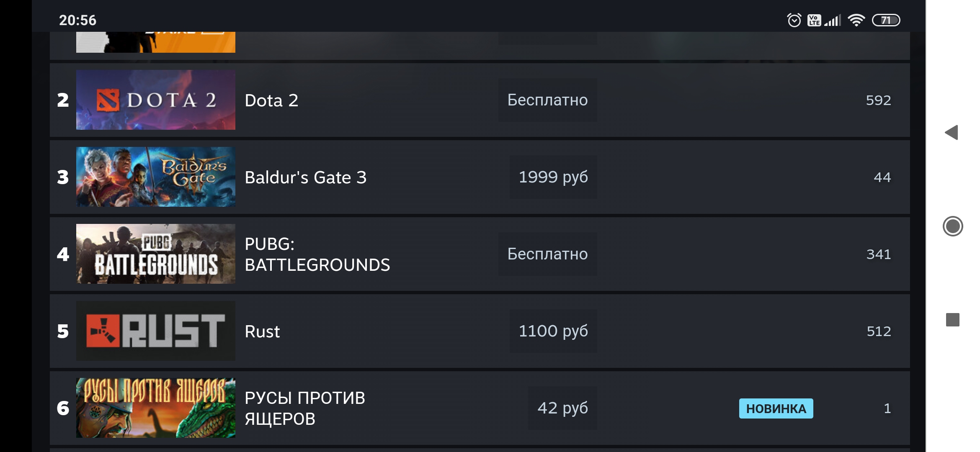Screen dimensions: 980x452
Task: Open the Dota 2 cover thumbnail
Action: (x=155, y=100)
